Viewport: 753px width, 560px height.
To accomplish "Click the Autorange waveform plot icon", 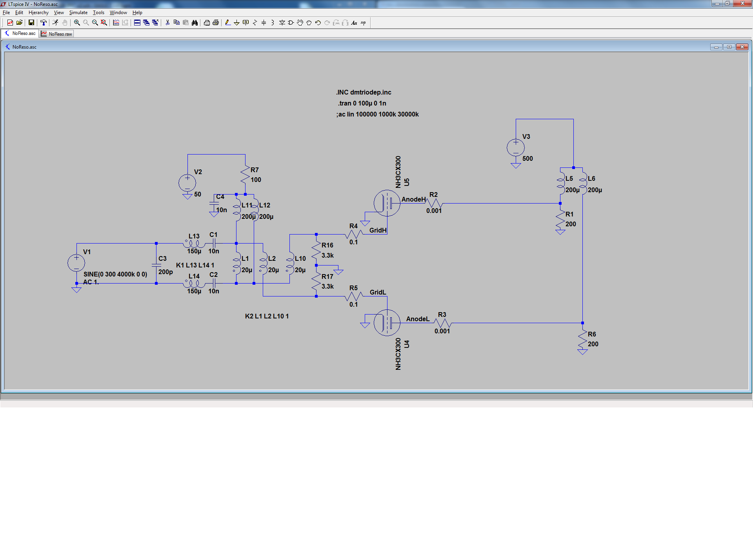I will pyautogui.click(x=116, y=23).
